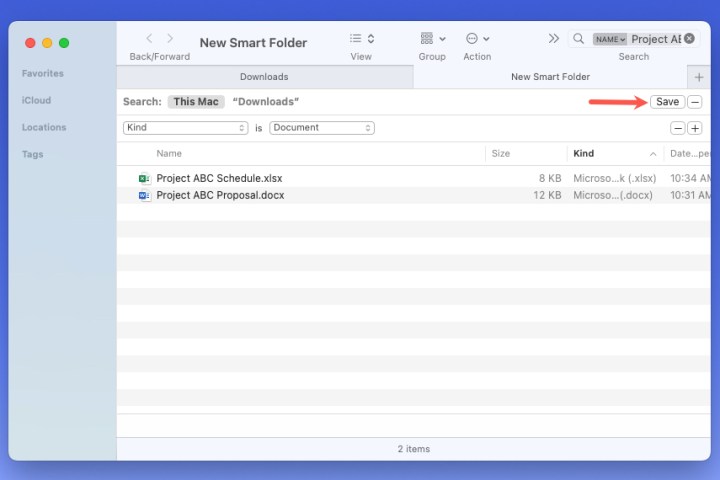
Task: Open the Kind criteria dropdown
Action: 185,128
